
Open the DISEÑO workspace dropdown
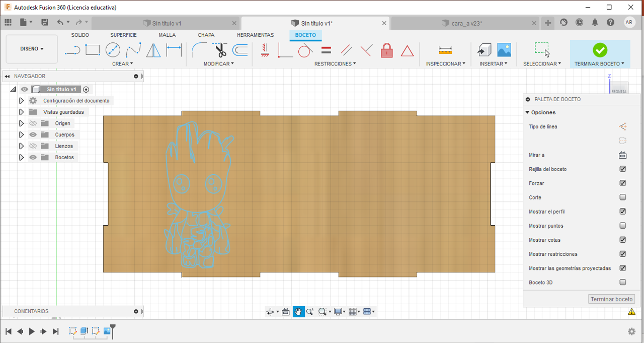32,49
